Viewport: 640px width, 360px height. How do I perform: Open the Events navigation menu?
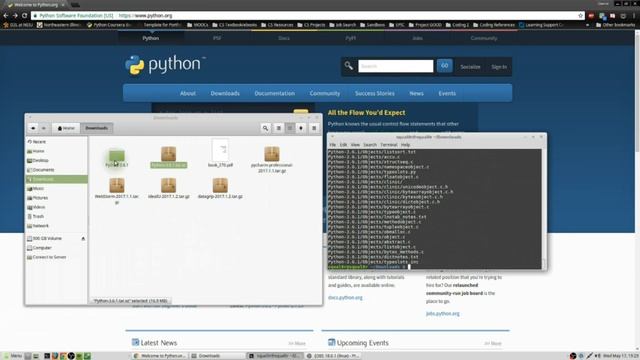point(447,93)
